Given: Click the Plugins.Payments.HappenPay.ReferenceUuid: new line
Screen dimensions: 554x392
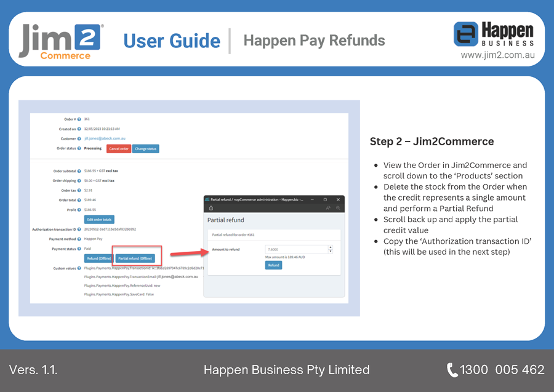Looking at the screenshot, I should (122, 286).
